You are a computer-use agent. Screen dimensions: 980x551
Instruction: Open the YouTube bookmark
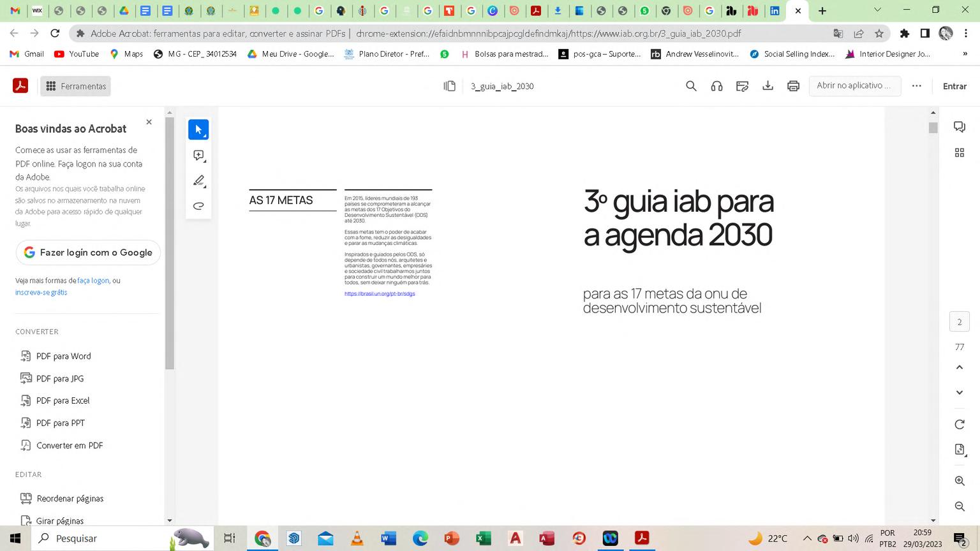pos(77,54)
